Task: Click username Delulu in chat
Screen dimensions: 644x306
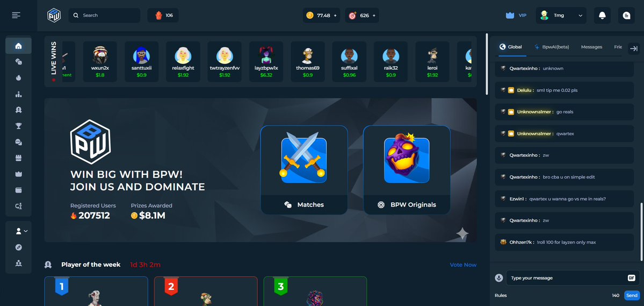Action: click(524, 90)
